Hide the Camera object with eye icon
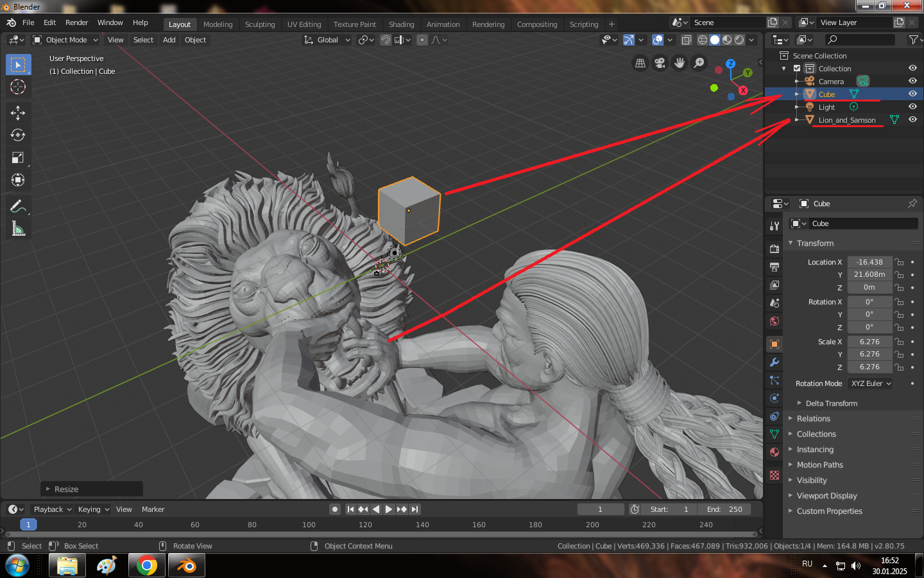 pyautogui.click(x=912, y=81)
